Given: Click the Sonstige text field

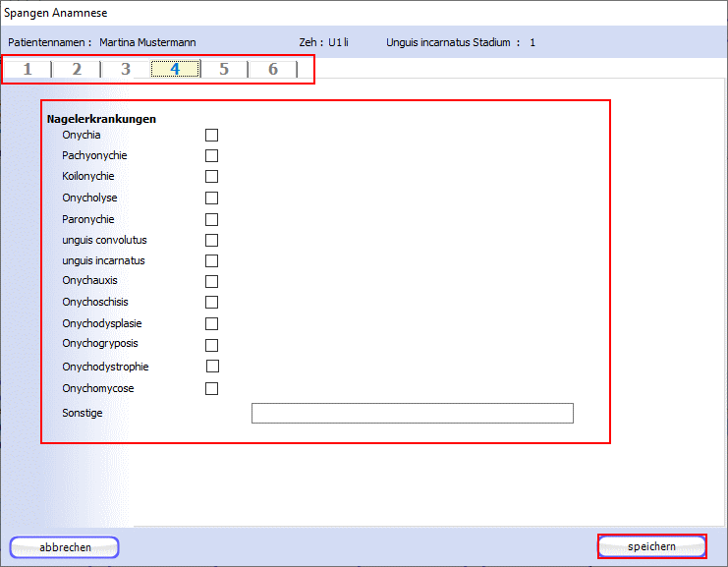Looking at the screenshot, I should click(412, 413).
